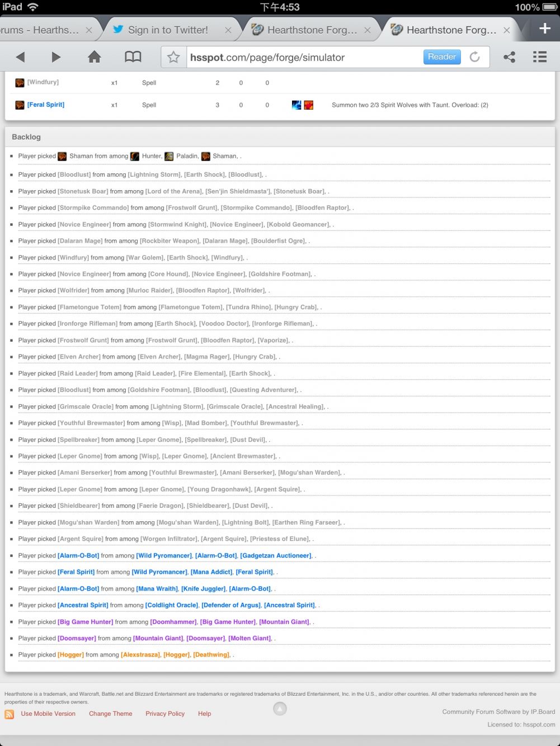Viewport: 560px width, 746px height.
Task: Click the red icon in Feral Spirit row
Action: [x=309, y=105]
